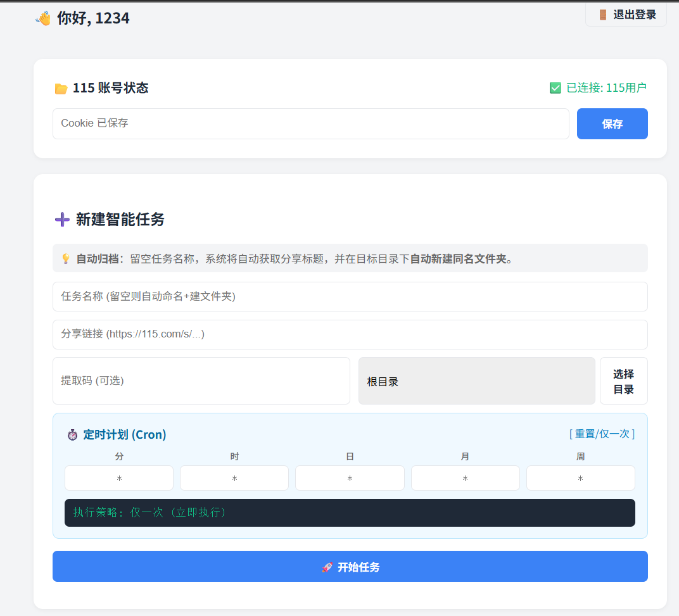The image size is (679, 616).
Task: Focus the Cookie 已保存 input field
Action: click(310, 124)
